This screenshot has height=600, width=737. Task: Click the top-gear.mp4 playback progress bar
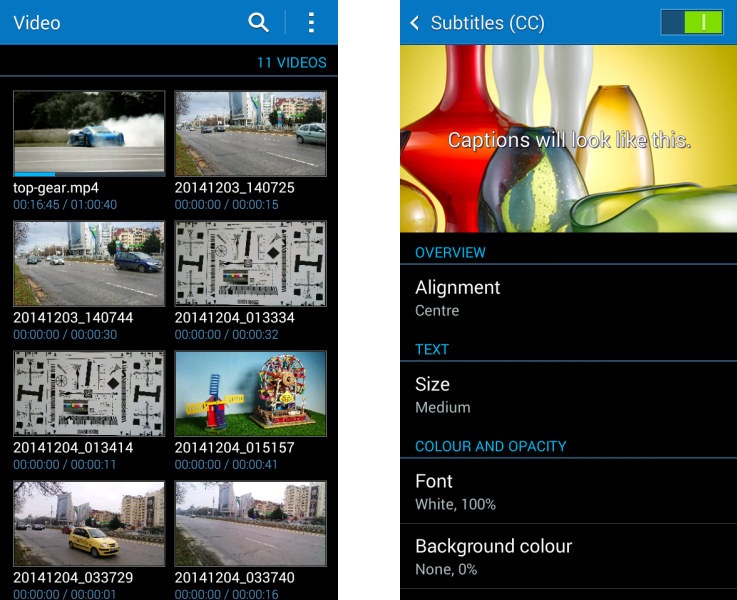[x=89, y=174]
